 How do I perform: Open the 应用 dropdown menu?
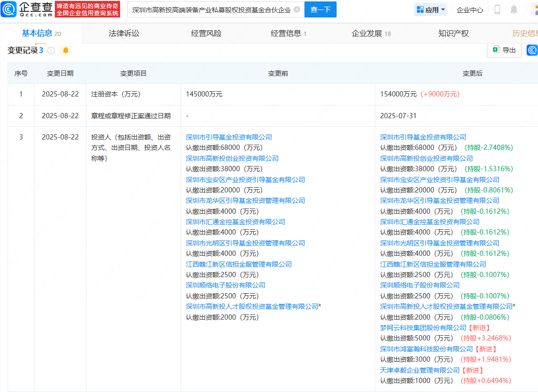pyautogui.click(x=431, y=9)
